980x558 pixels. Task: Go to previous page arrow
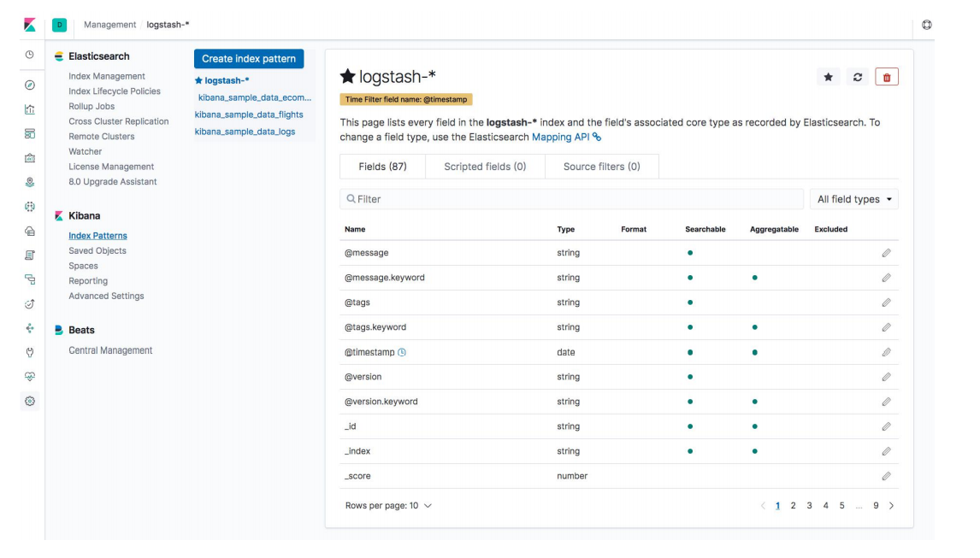pos(763,506)
